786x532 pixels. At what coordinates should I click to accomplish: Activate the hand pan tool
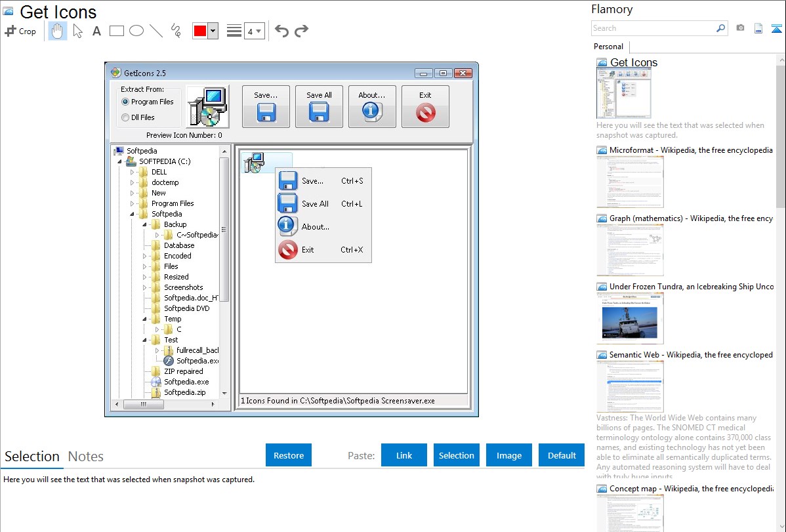(57, 31)
